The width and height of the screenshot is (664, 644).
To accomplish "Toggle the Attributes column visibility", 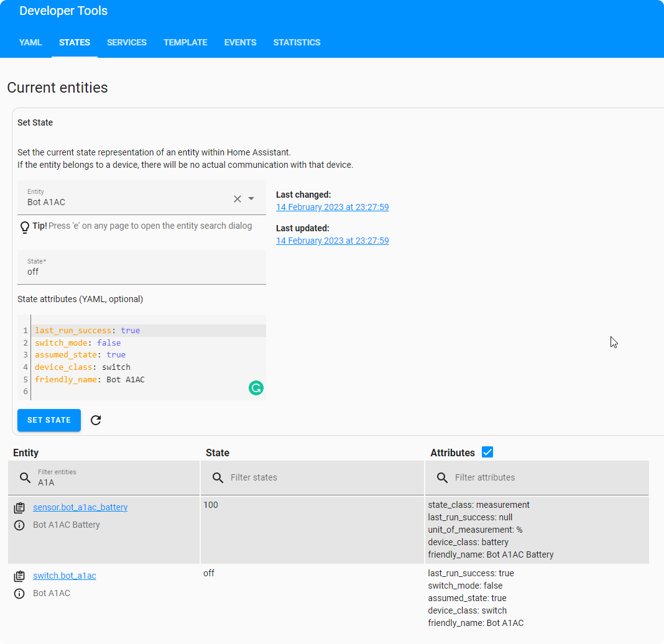I will tap(487, 452).
